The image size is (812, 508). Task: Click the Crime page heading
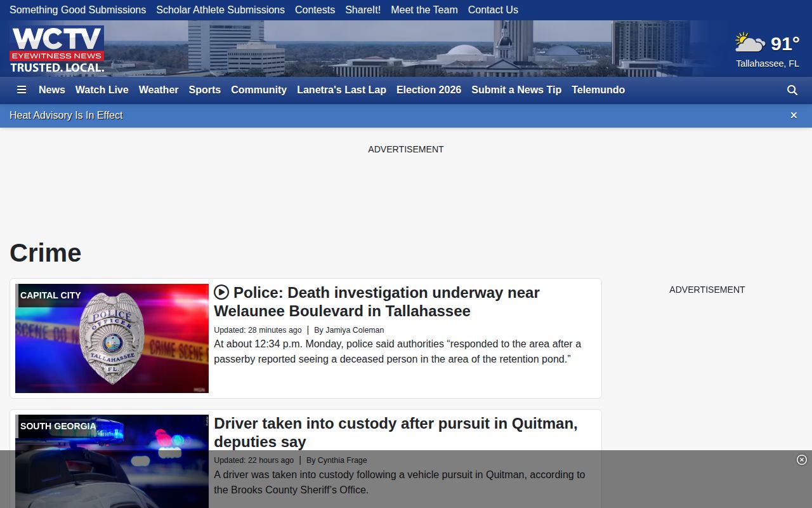click(x=46, y=253)
